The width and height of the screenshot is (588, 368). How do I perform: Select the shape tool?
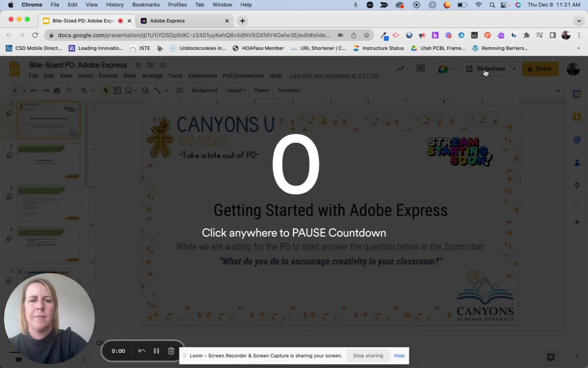pyautogui.click(x=145, y=90)
